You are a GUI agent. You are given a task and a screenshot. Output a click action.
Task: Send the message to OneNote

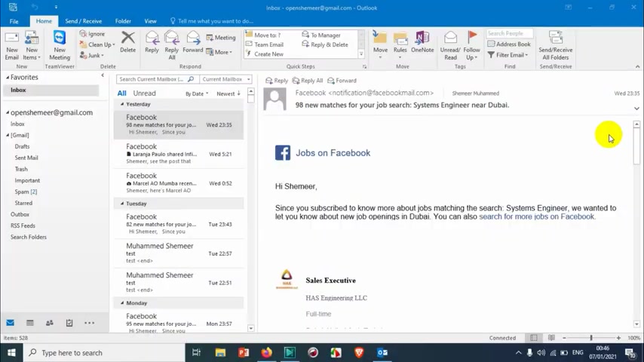(422, 42)
